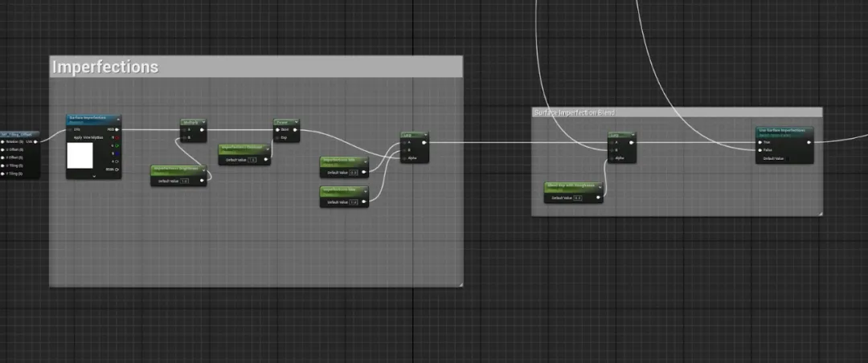Expand the Multiply node dropdown arrow

point(203,122)
